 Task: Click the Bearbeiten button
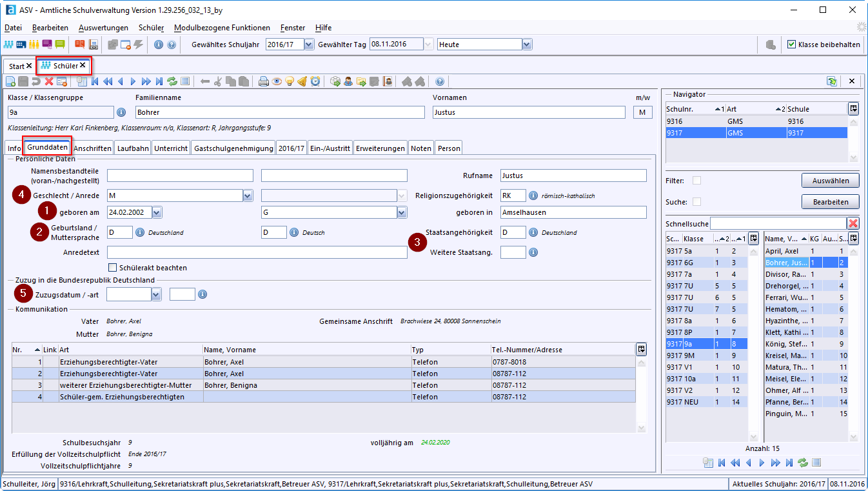pyautogui.click(x=831, y=202)
